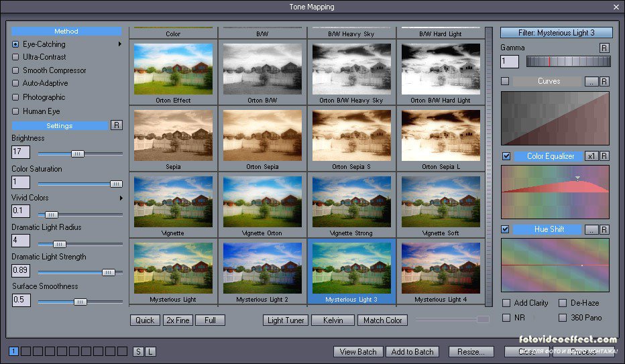Click the Full preview button
Screen dimensions: 625x364
(210, 320)
